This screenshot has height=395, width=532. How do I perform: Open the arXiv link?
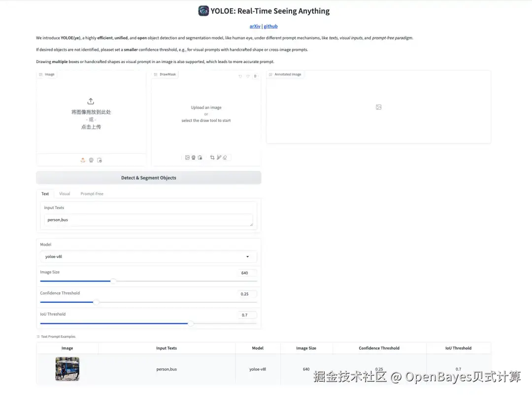(255, 26)
